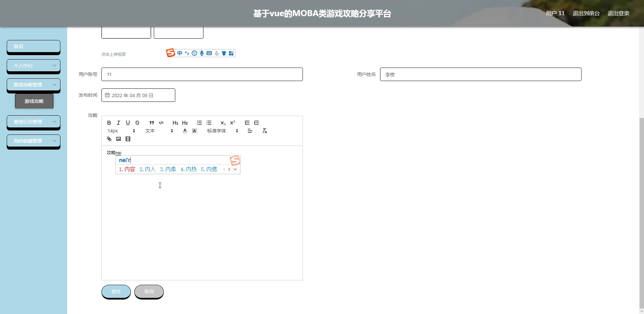Open the 发布时间 date picker field
Screen dimensions: 644x314
point(138,95)
